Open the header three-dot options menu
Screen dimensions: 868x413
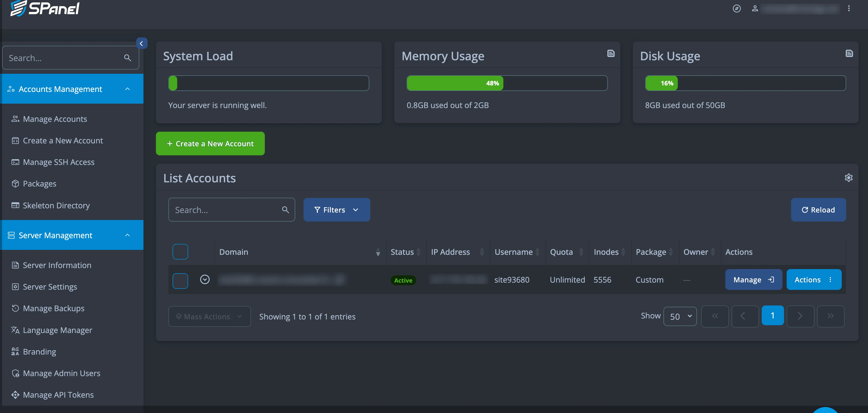tap(849, 8)
